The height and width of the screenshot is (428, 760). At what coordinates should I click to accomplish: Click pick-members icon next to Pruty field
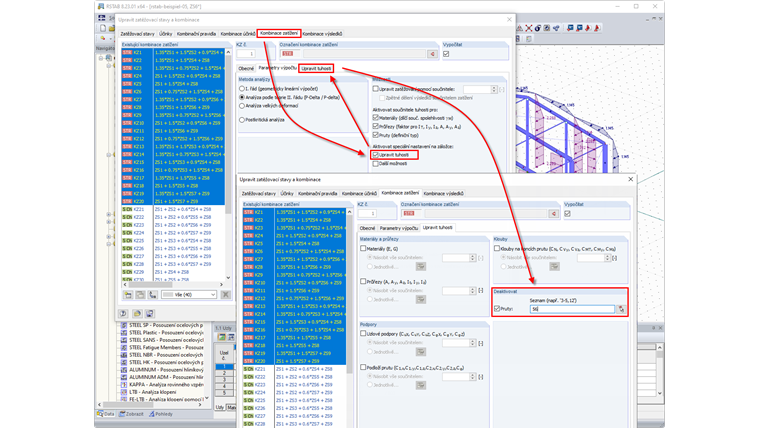click(621, 309)
